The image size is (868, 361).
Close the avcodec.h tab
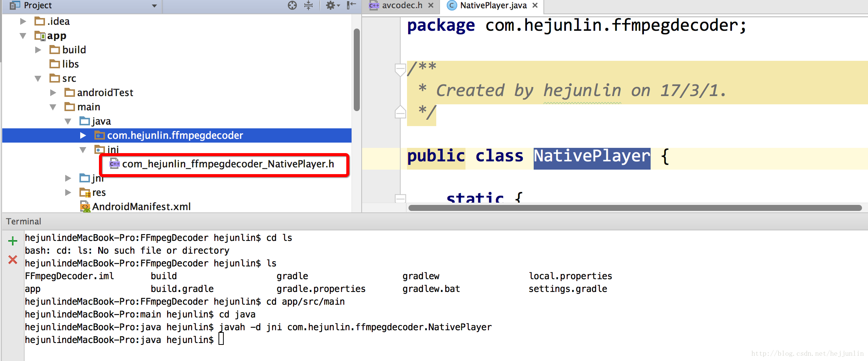pos(431,5)
